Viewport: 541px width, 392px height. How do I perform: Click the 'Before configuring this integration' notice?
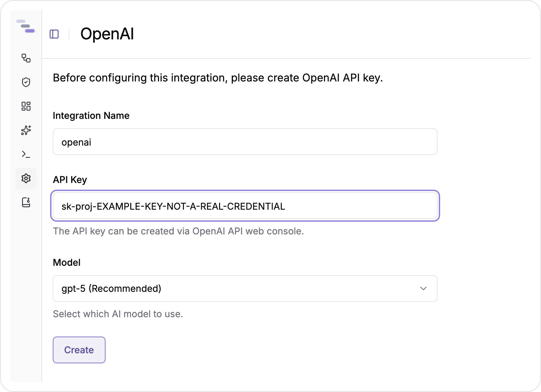tap(218, 78)
